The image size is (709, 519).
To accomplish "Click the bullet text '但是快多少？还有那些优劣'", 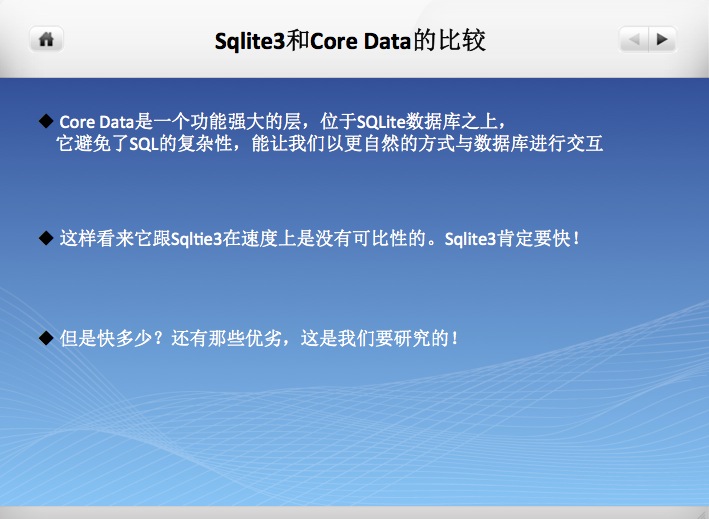I will (259, 338).
